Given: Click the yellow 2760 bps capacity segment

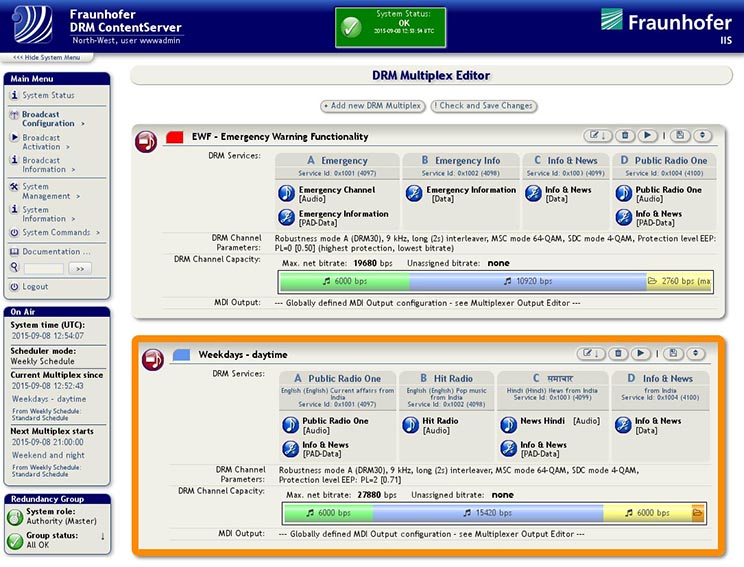Looking at the screenshot, I should (x=679, y=281).
